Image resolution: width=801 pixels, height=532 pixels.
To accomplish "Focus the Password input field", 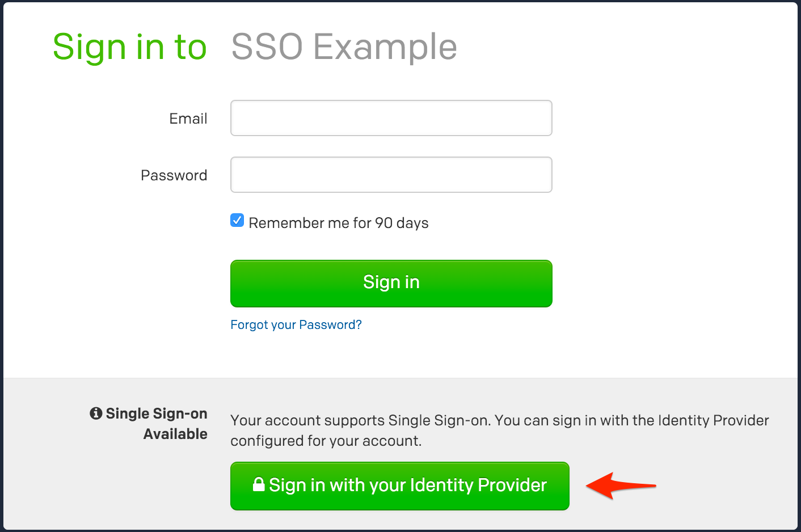I will point(391,175).
